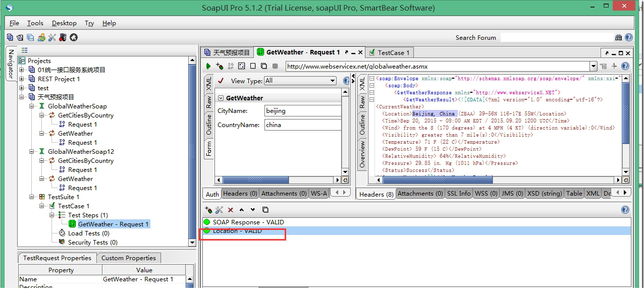Select the response Raw side tab
This screenshot has height=299, width=644.
coord(362,102)
